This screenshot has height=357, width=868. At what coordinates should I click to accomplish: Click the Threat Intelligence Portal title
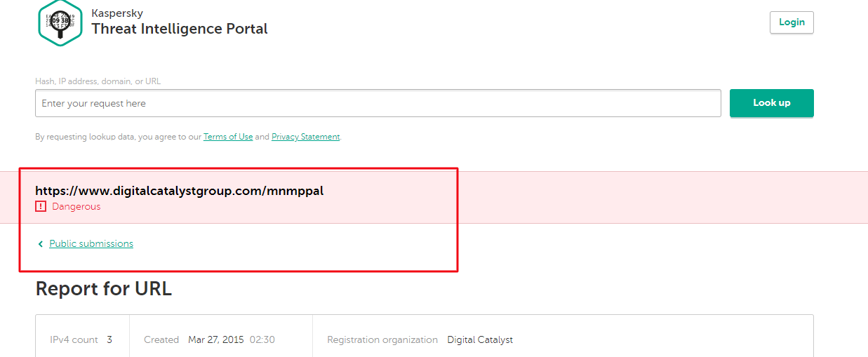[x=180, y=29]
